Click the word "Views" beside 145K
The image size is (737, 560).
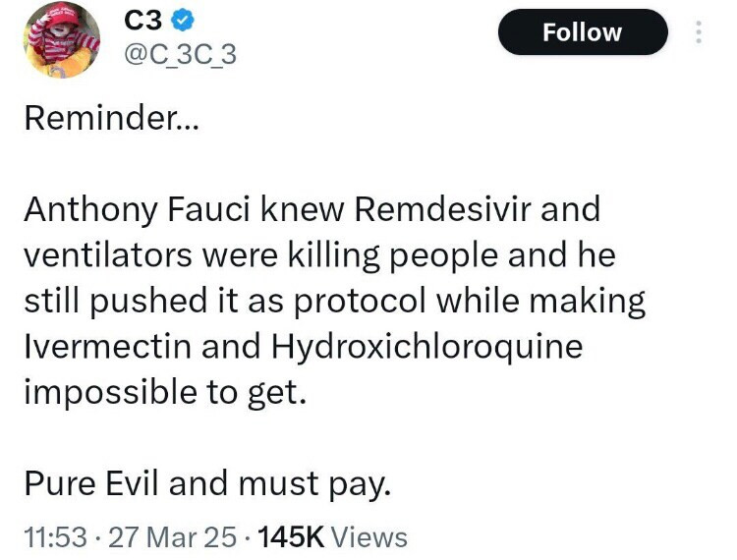tap(369, 536)
